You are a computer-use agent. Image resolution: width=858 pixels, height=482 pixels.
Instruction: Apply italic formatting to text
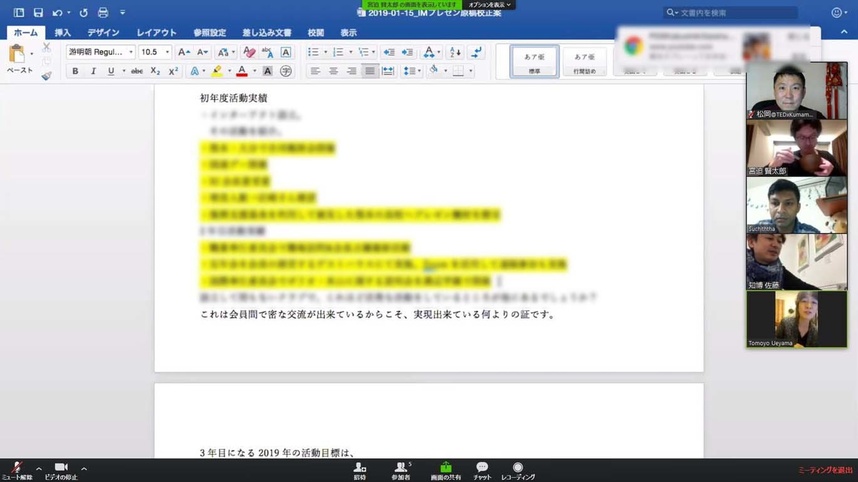click(93, 71)
